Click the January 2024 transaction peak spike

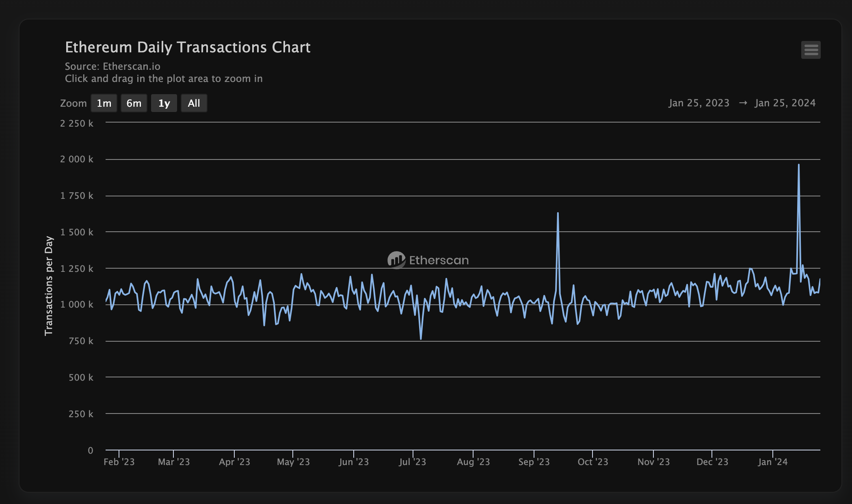click(x=798, y=165)
